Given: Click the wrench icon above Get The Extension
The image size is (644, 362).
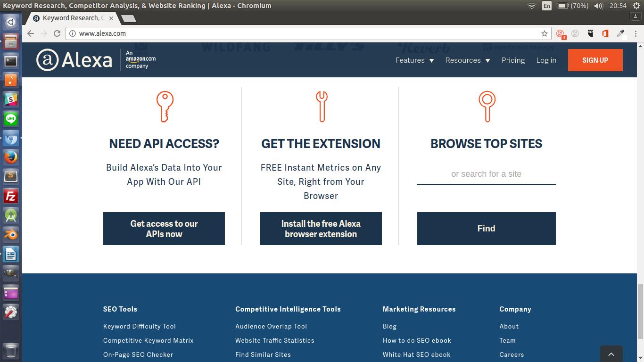Looking at the screenshot, I should coord(322,107).
